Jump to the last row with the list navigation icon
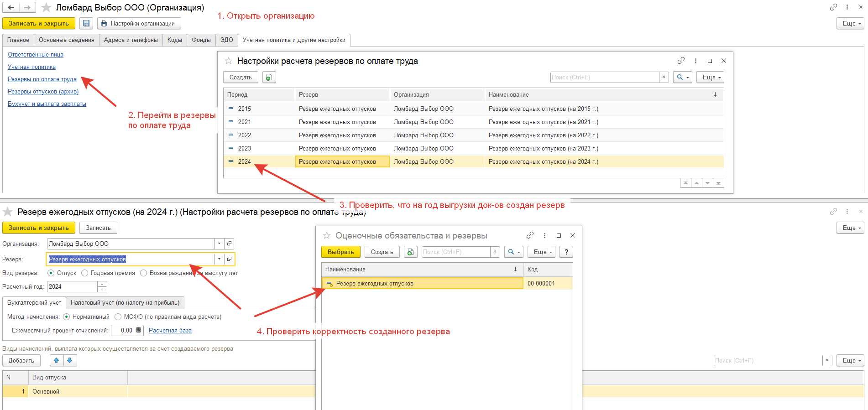Image resolution: width=868 pixels, height=410 pixels. click(718, 183)
